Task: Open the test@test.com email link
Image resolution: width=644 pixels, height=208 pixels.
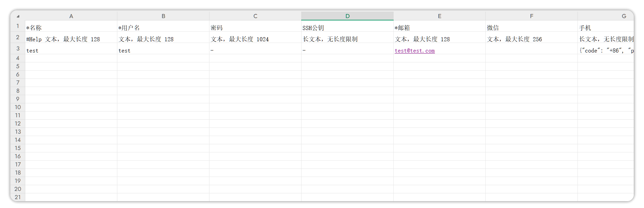Action: [414, 51]
